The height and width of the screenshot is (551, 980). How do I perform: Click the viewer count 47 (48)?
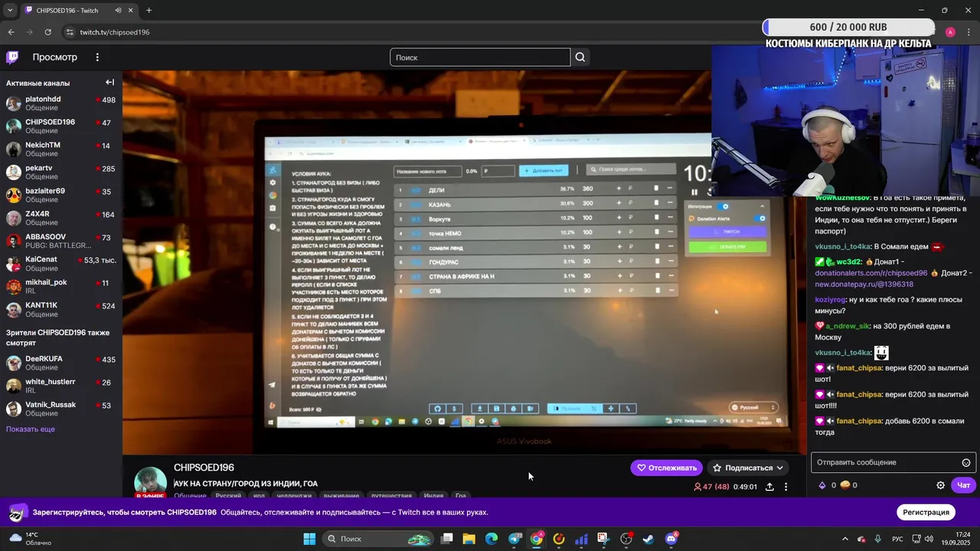(711, 487)
